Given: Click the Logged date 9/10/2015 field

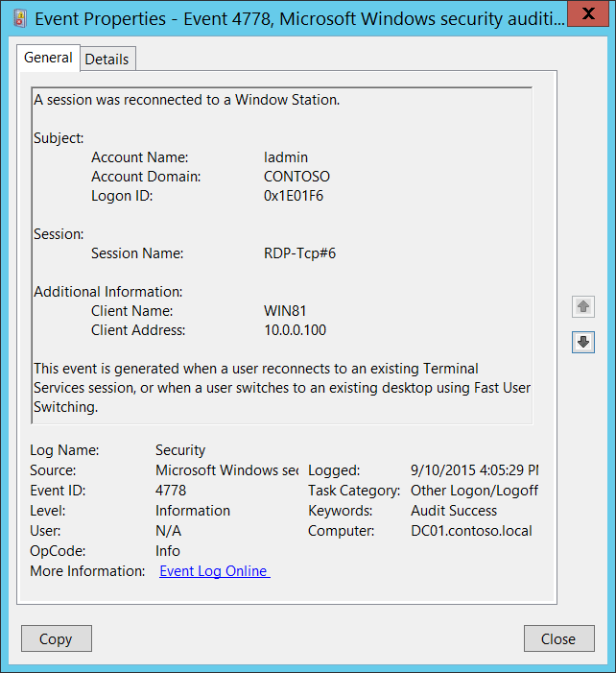Looking at the screenshot, I should point(474,470).
